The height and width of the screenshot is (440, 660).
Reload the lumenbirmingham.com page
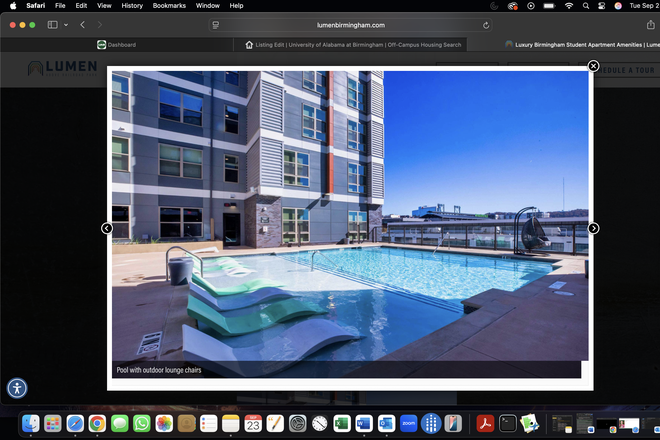(x=486, y=25)
